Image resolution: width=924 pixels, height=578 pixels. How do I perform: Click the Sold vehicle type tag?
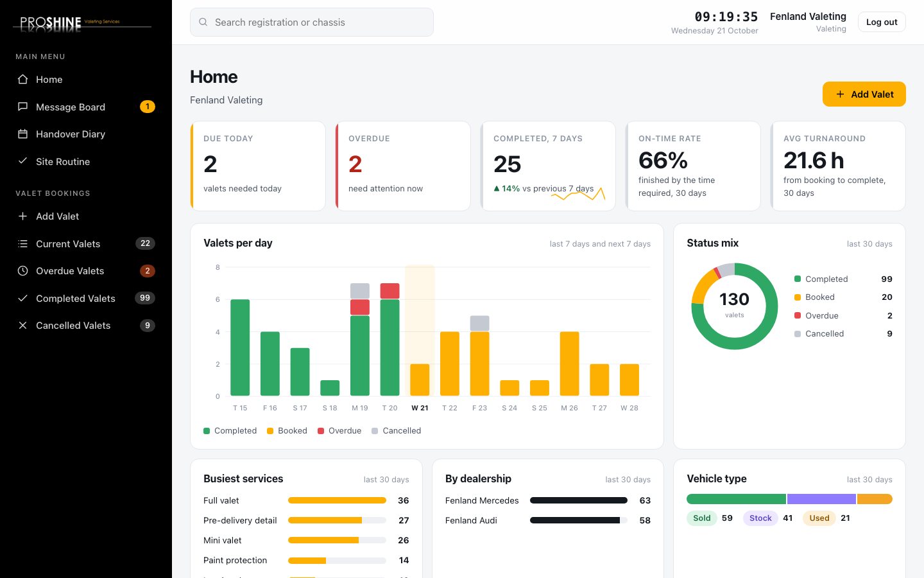[701, 518]
